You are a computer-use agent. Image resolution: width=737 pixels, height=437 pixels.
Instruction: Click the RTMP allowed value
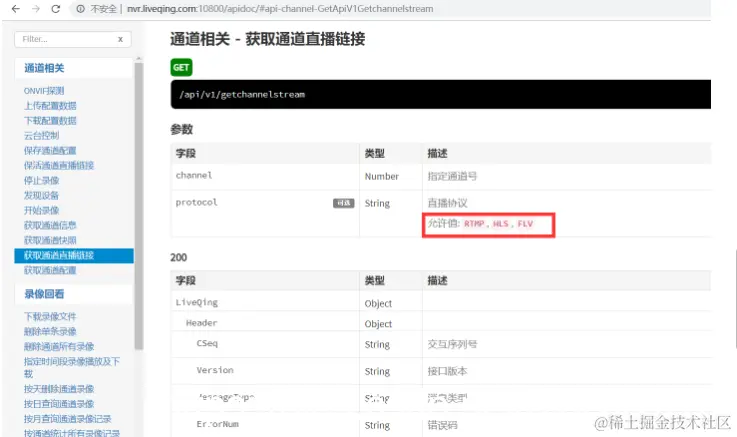click(x=474, y=224)
